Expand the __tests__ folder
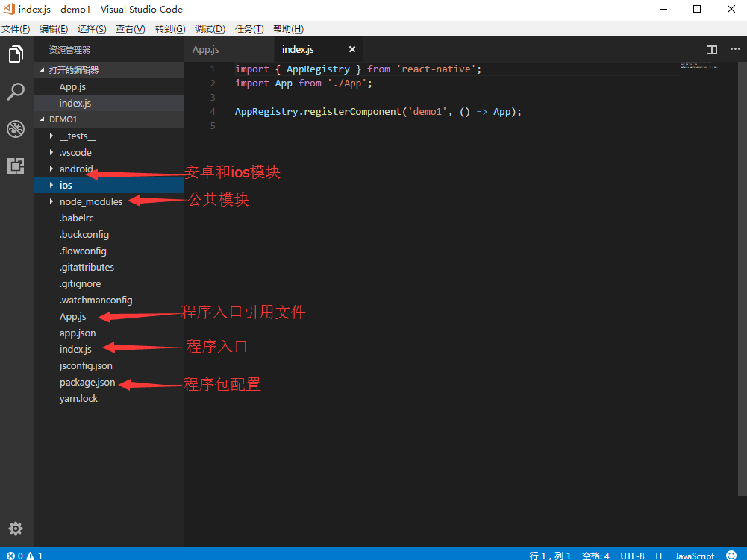Viewport: 747px width, 560px height. (x=51, y=136)
